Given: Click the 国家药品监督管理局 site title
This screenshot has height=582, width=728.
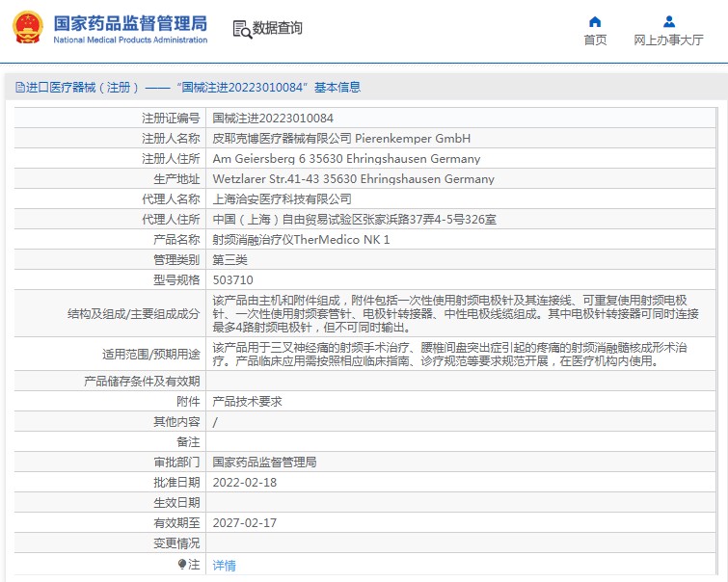Looking at the screenshot, I should (x=130, y=22).
